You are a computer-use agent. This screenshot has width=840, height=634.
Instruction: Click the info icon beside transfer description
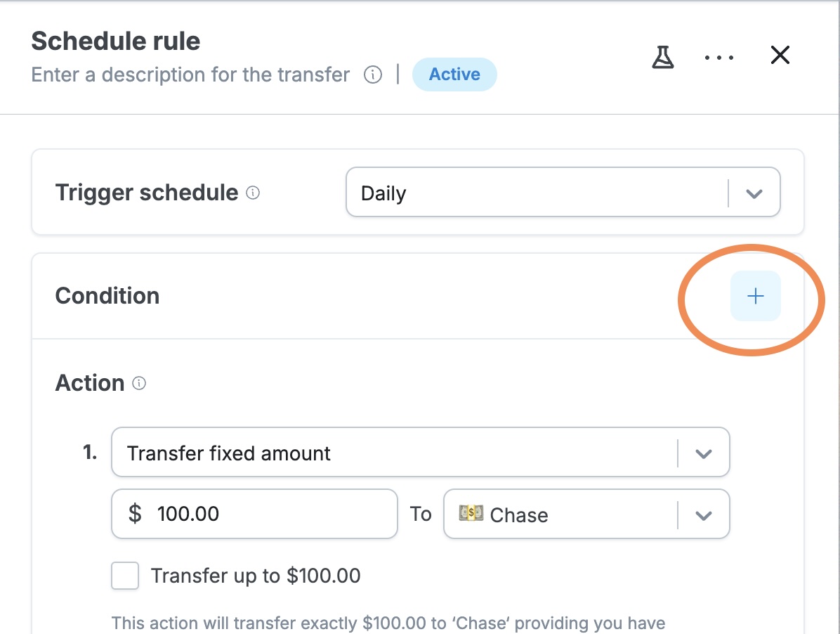[373, 75]
